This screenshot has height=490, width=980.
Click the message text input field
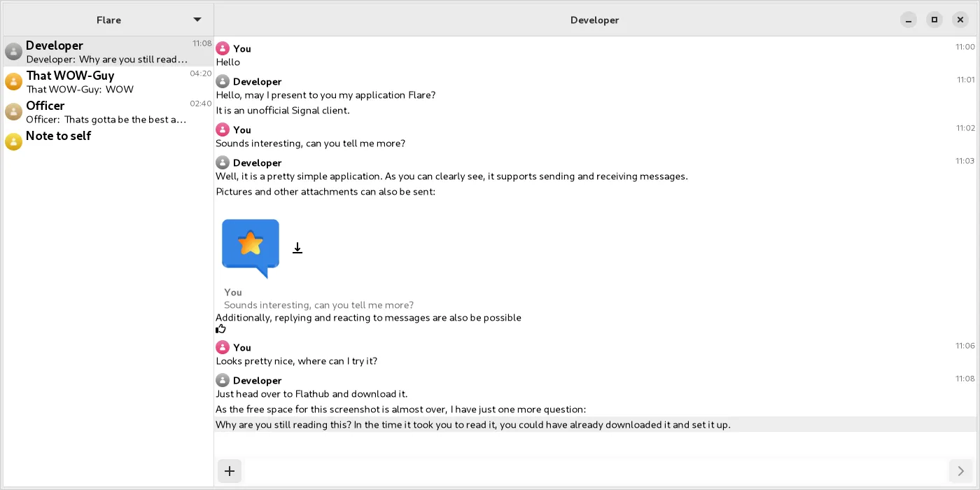pyautogui.click(x=595, y=471)
